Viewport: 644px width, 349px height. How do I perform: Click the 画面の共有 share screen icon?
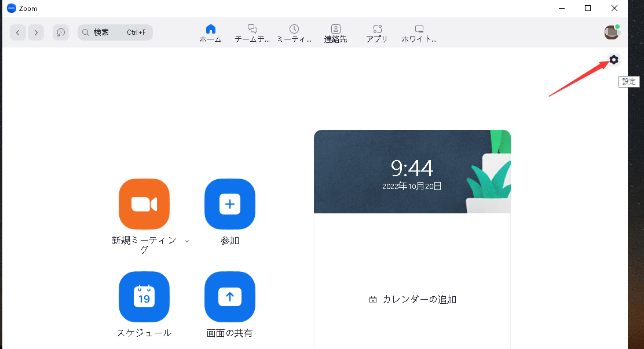point(230,297)
